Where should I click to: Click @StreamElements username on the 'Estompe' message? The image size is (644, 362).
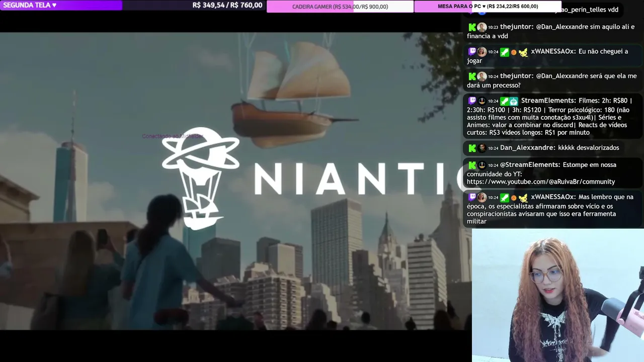pyautogui.click(x=530, y=165)
